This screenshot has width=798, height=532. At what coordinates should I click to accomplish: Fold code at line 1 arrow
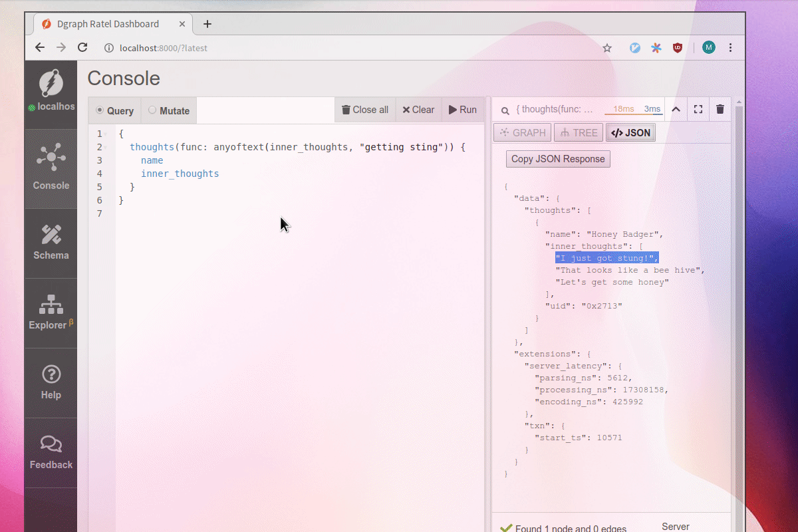tap(105, 134)
